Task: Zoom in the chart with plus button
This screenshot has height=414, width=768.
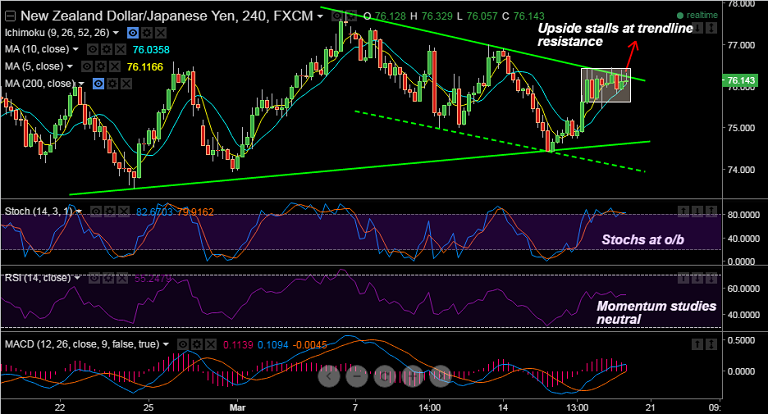Action: coord(412,376)
